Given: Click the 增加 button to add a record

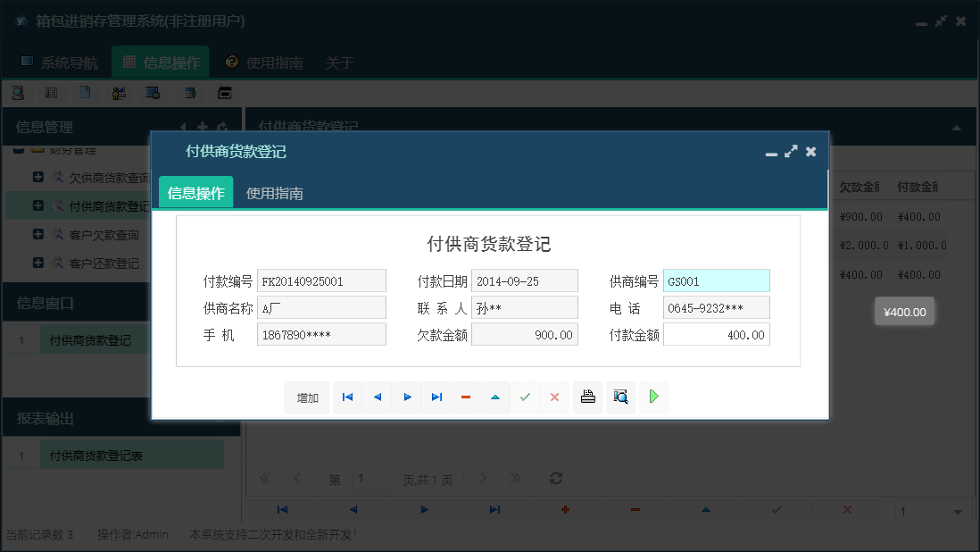Looking at the screenshot, I should pos(306,397).
